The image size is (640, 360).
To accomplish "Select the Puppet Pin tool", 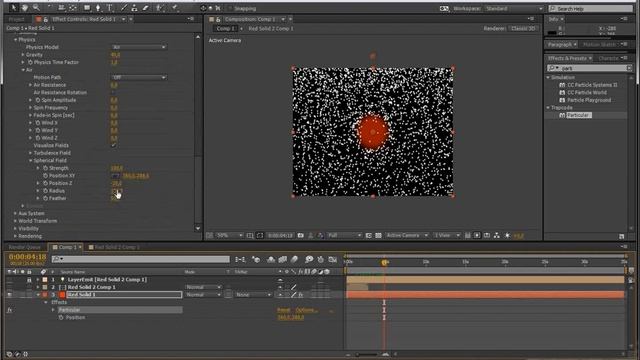I will point(175,8).
